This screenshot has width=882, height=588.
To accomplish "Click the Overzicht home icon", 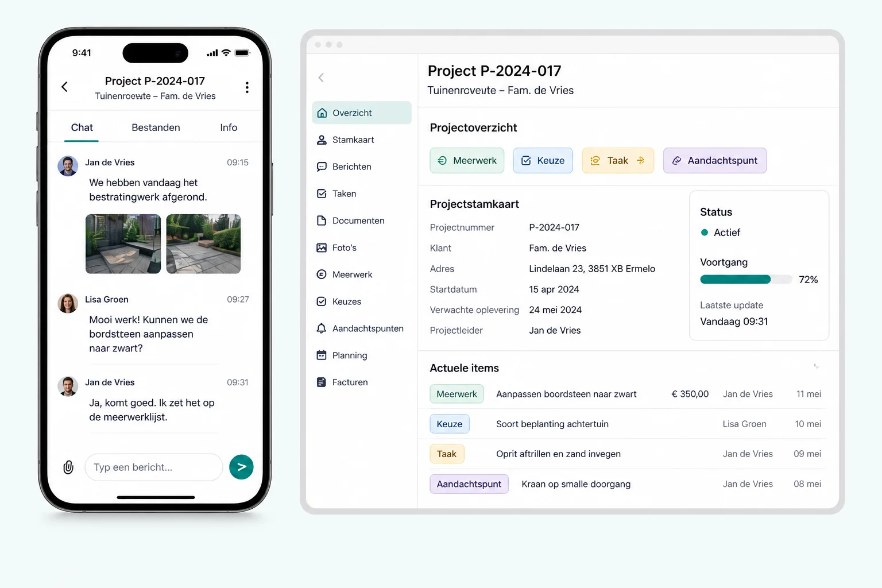I will pos(322,113).
